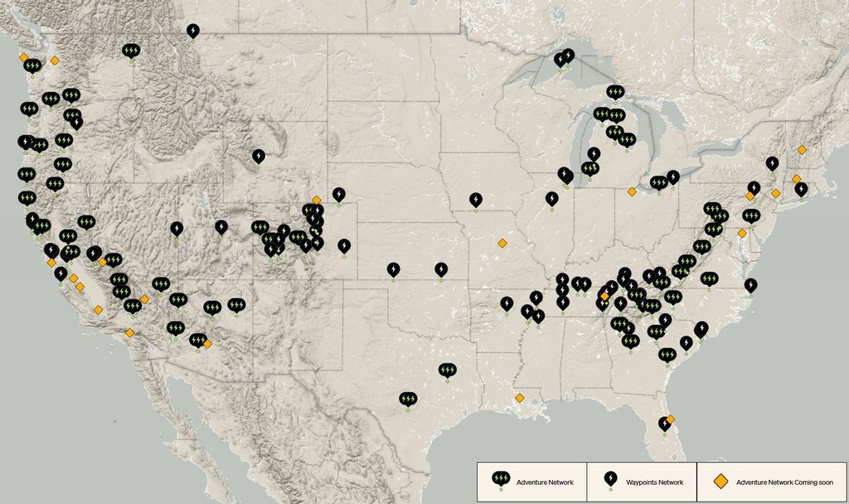Image resolution: width=849 pixels, height=504 pixels.
Task: Click the Coming Soon diamond in northwest Ohio
Action: (632, 191)
